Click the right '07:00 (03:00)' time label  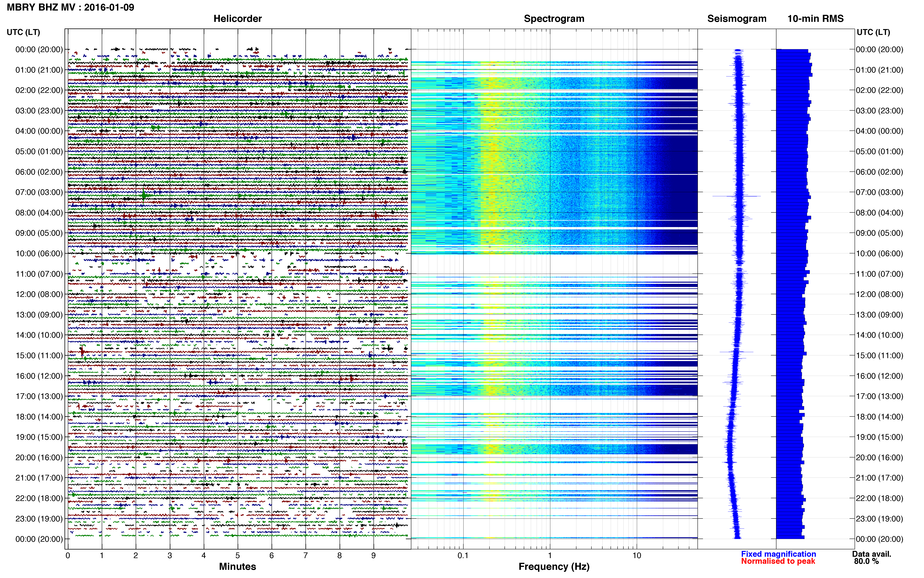coord(879,192)
